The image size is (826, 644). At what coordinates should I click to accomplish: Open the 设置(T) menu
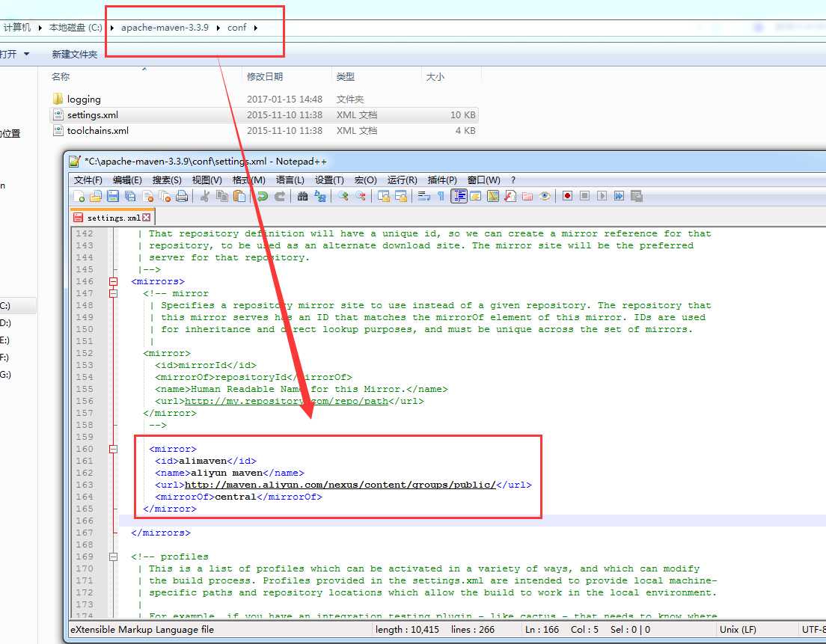[x=329, y=180]
